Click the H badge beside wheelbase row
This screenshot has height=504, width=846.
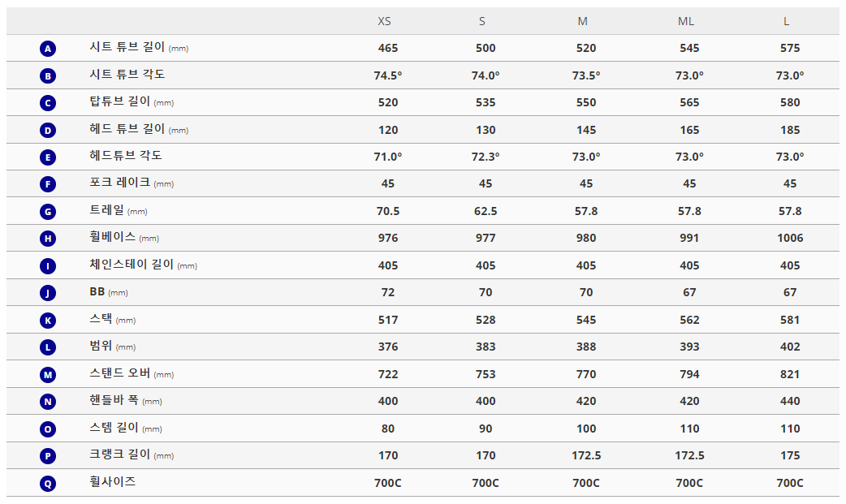[47, 239]
